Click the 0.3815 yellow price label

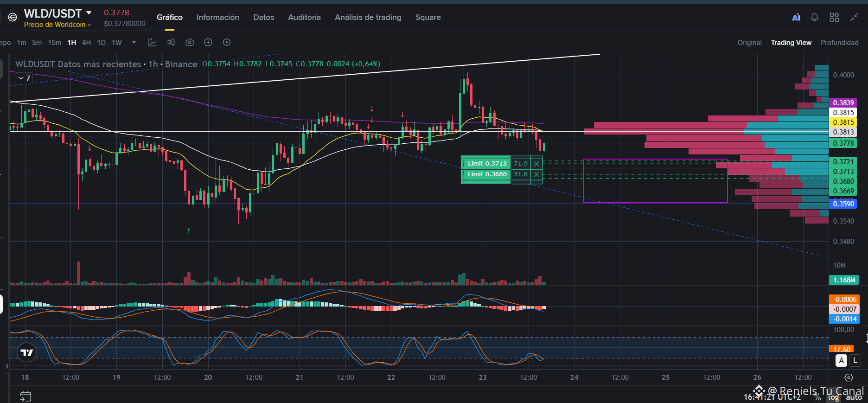(x=843, y=122)
